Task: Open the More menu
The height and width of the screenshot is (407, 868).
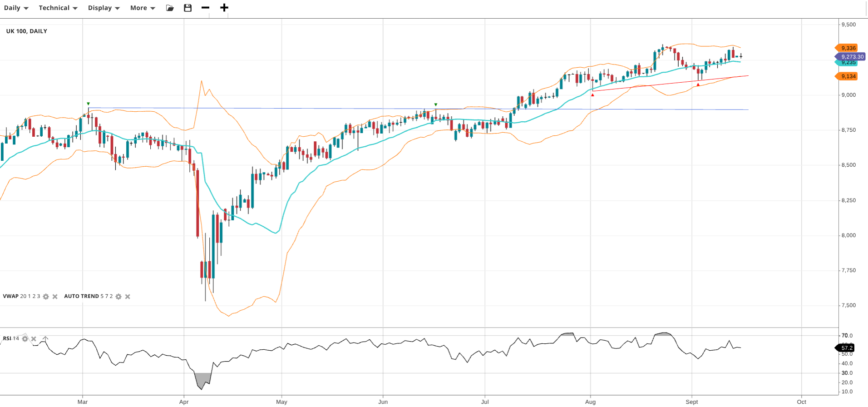Action: (142, 8)
